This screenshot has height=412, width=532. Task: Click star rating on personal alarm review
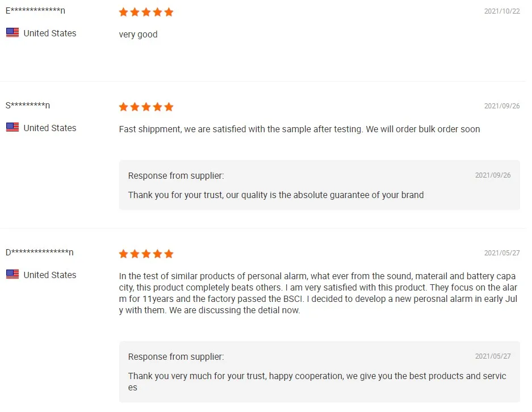pyautogui.click(x=146, y=254)
